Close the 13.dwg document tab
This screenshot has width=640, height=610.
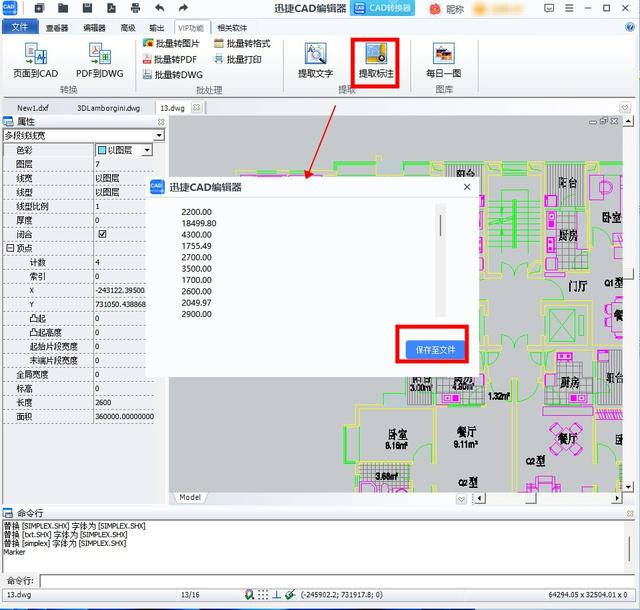(x=197, y=108)
